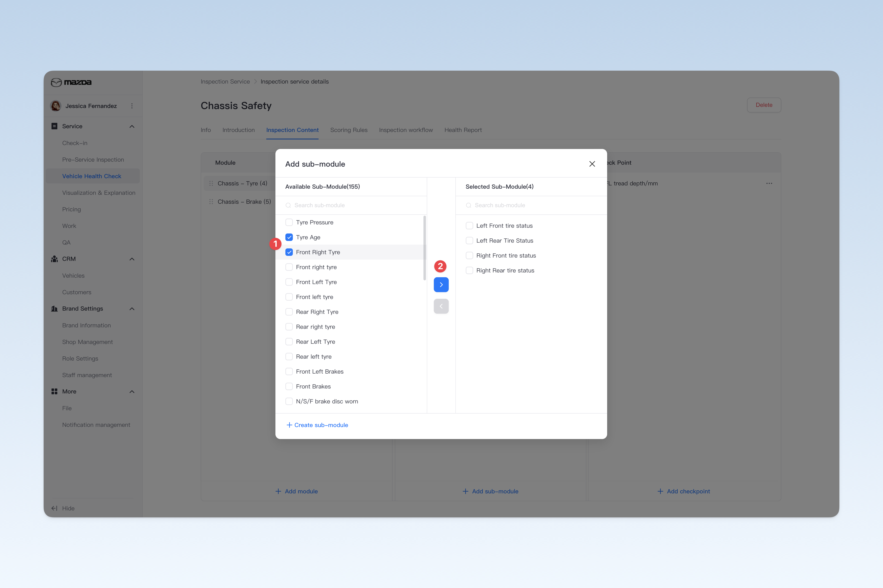The height and width of the screenshot is (588, 883).
Task: Grab the drag handle of Chassis – Brake
Action: (211, 202)
